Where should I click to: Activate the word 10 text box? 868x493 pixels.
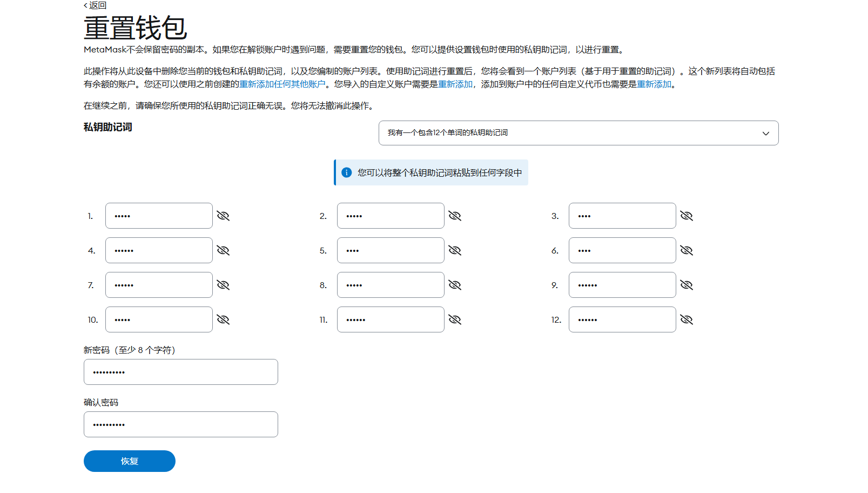tap(159, 319)
